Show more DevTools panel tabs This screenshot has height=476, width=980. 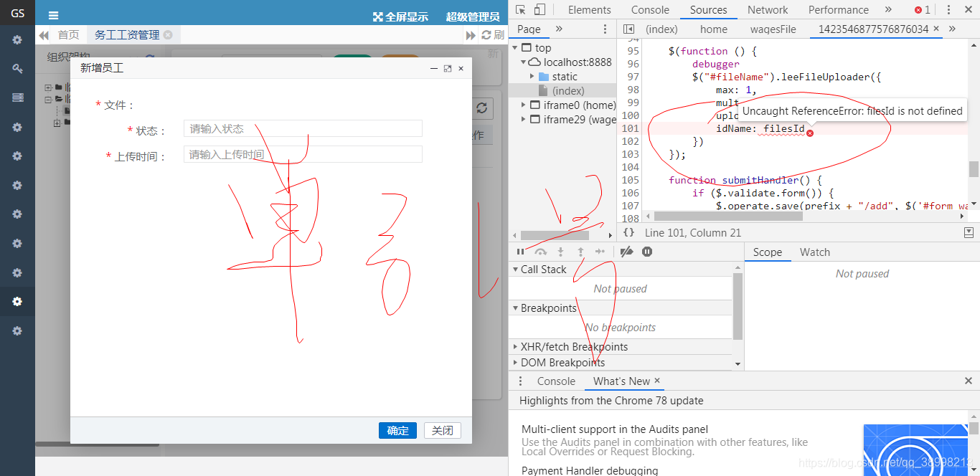coord(888,9)
